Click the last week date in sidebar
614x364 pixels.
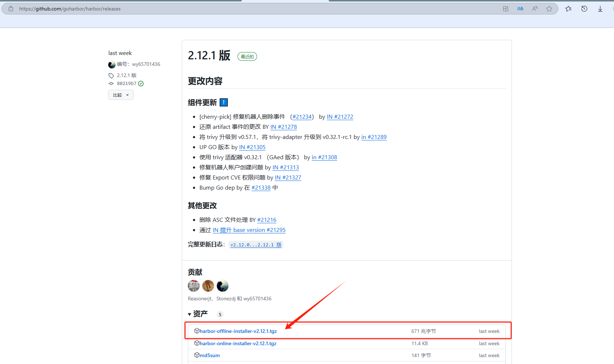(120, 53)
